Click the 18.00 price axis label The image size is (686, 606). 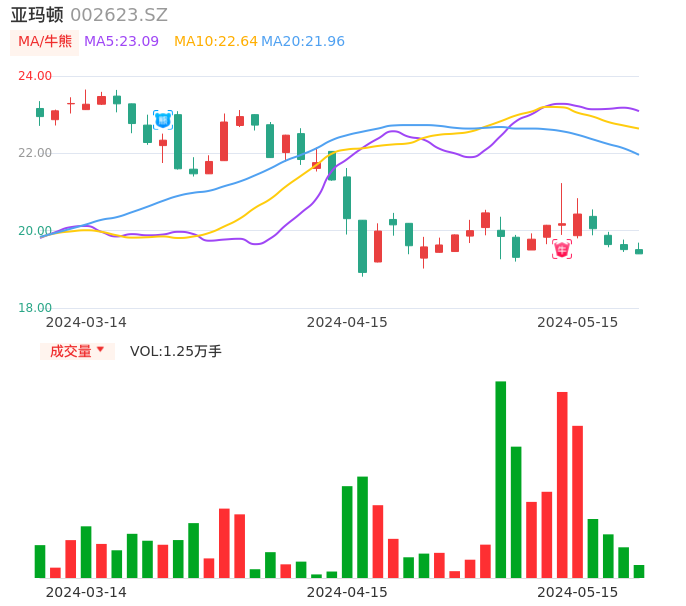click(x=35, y=308)
